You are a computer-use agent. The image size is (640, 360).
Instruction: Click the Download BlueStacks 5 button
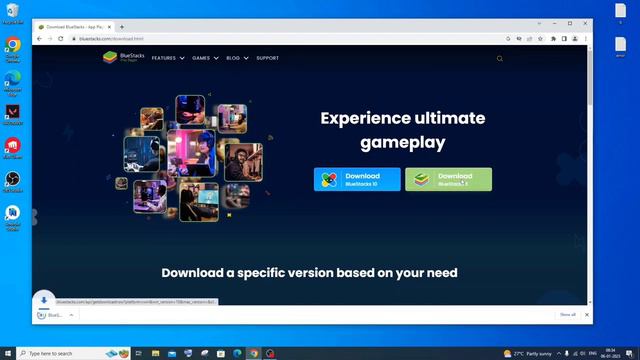tap(449, 179)
